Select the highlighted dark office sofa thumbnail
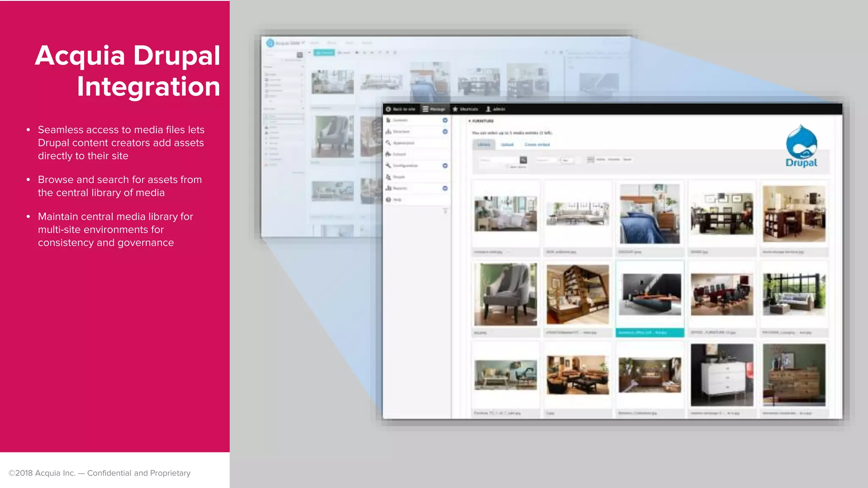The width and height of the screenshot is (868, 488). [650, 294]
